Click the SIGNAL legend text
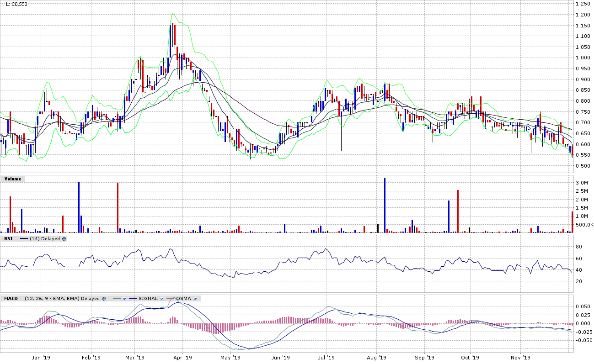 (x=149, y=299)
